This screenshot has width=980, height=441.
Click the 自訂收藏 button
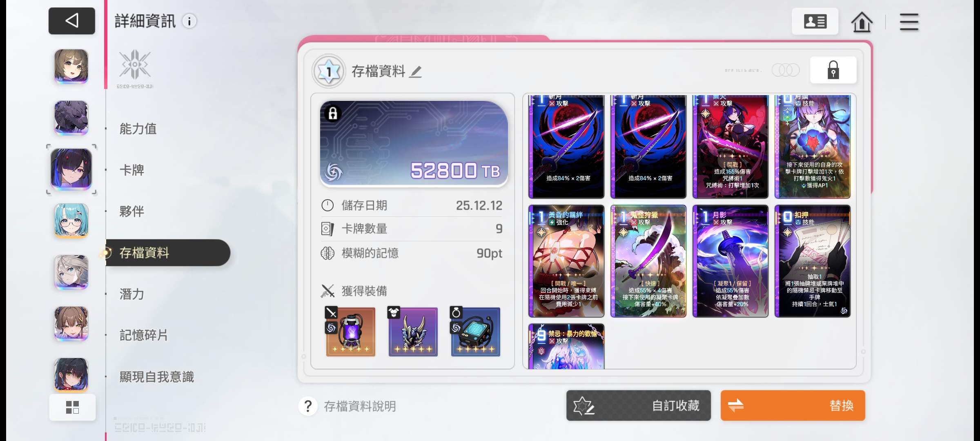tap(638, 405)
